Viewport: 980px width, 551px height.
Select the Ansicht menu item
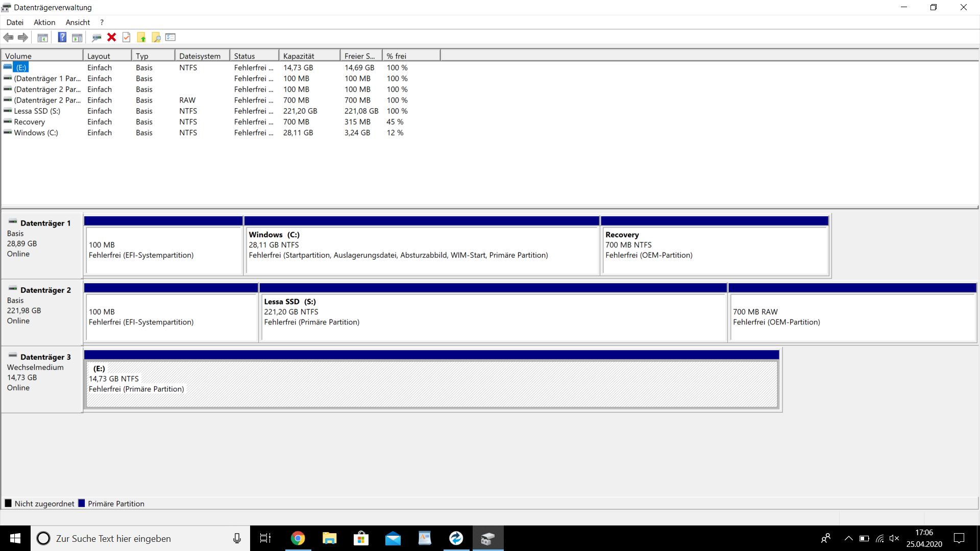76,22
